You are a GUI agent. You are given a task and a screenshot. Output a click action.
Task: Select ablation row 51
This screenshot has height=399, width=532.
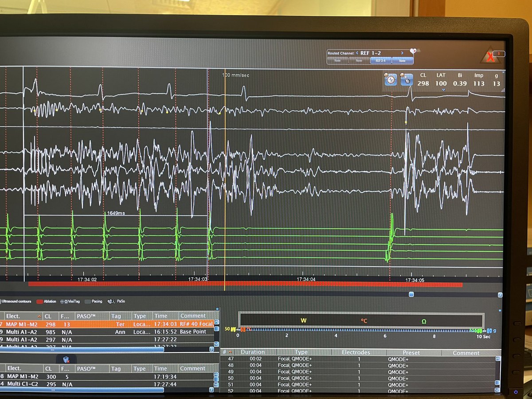[358, 384]
